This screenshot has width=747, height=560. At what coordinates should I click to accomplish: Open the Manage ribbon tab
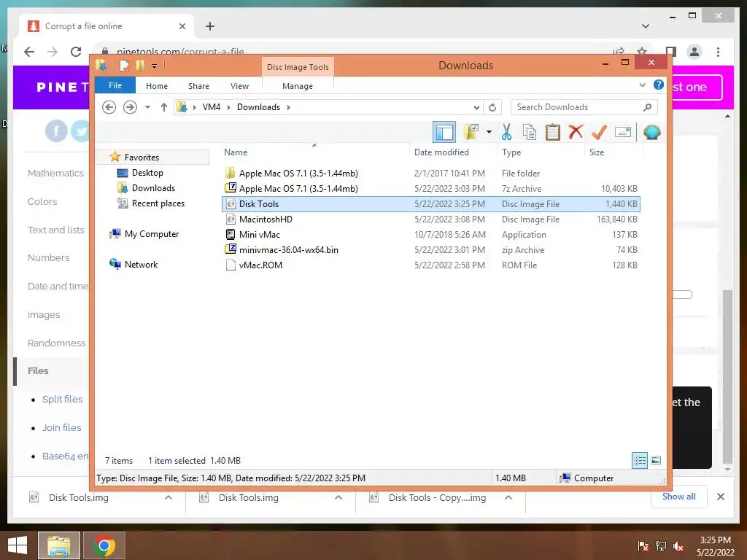pyautogui.click(x=298, y=86)
